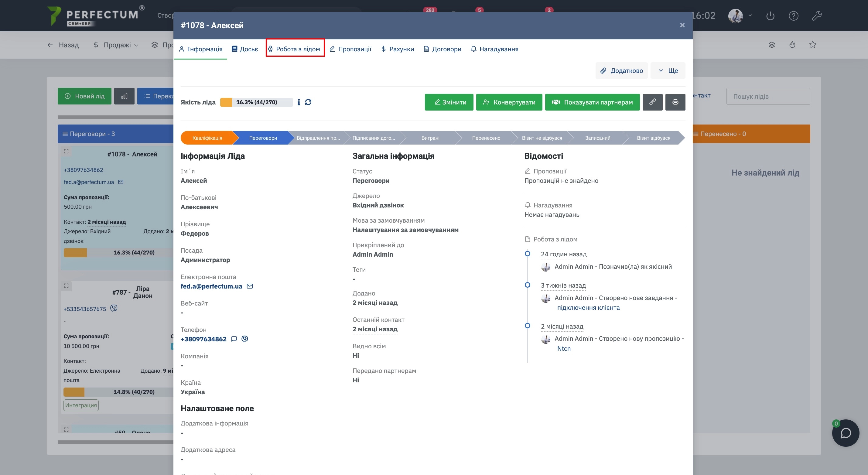Select the Візит не відбувся stage
This screenshot has width=868, height=475.
(x=542, y=138)
